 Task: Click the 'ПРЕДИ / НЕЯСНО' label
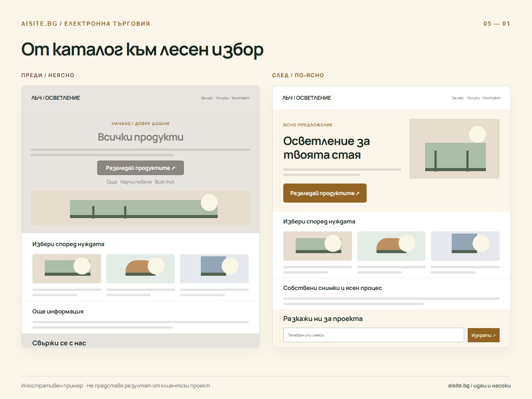[x=48, y=75]
